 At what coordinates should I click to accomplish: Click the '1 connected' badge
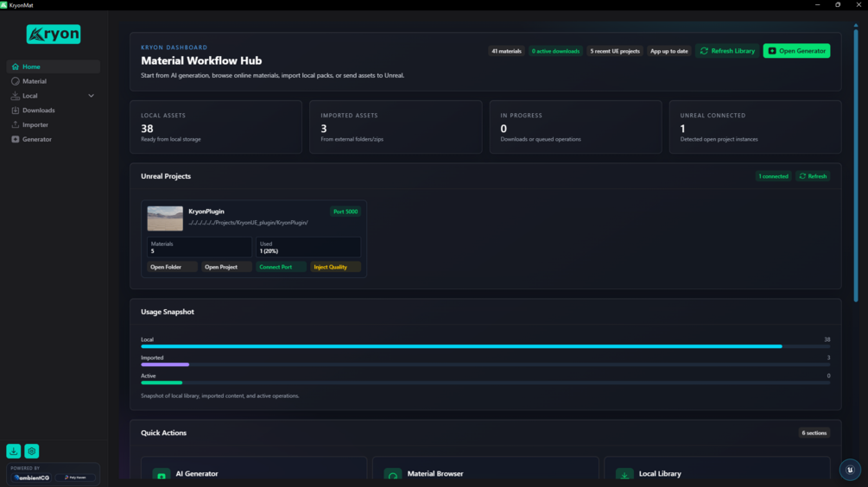pos(773,176)
